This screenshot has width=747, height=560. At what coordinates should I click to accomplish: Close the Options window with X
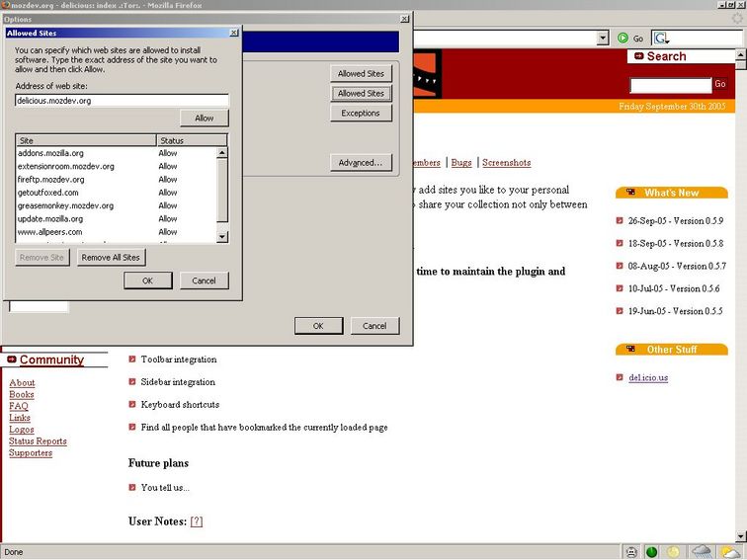coord(404,19)
